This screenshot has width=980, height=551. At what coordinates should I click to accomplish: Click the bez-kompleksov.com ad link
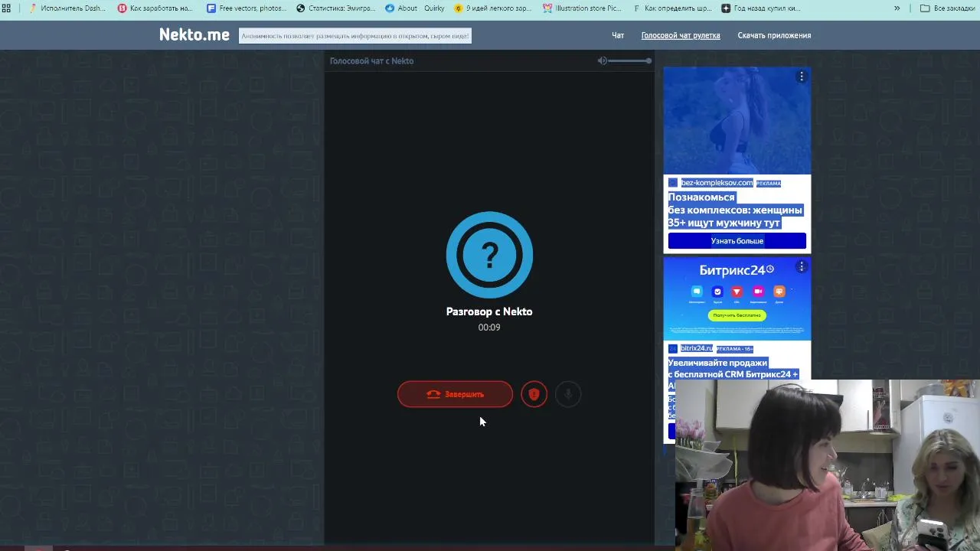tap(717, 183)
